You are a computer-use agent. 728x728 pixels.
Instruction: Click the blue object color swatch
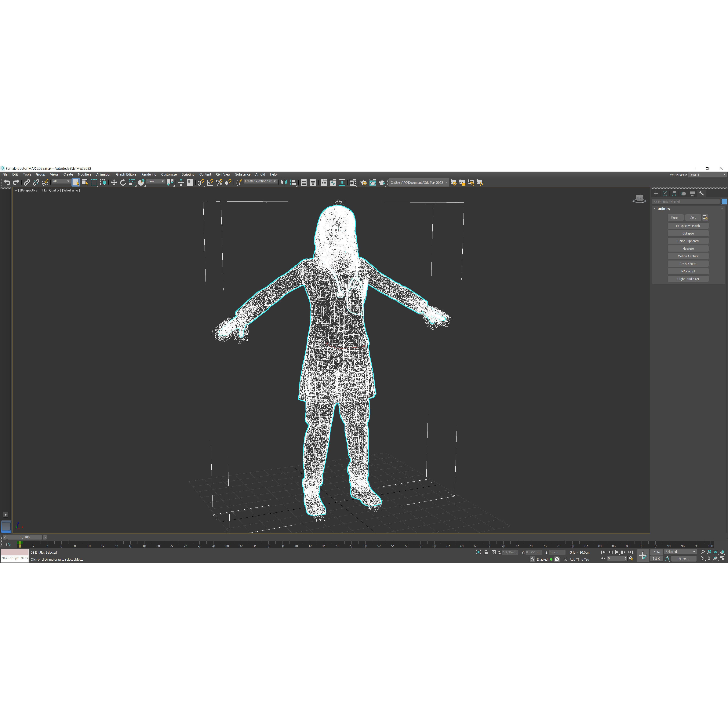click(x=724, y=202)
